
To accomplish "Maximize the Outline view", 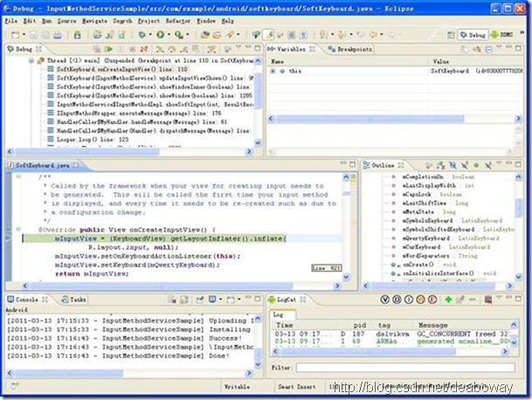I will pyautogui.click(x=518, y=164).
